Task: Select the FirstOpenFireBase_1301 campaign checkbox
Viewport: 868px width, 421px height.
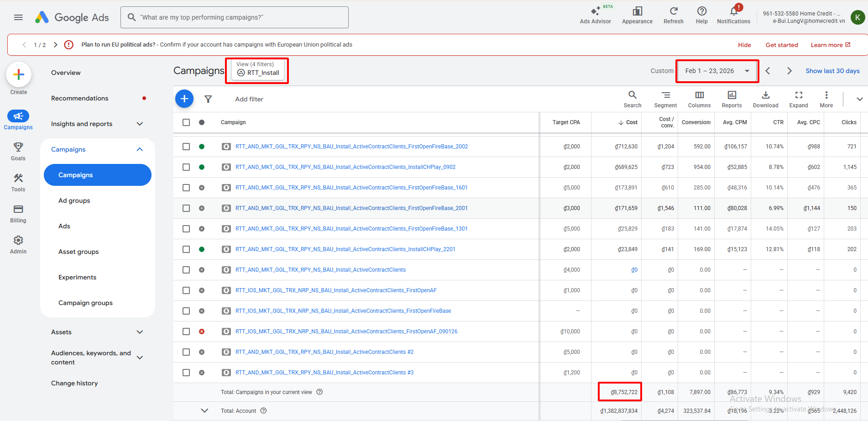Action: (x=186, y=229)
